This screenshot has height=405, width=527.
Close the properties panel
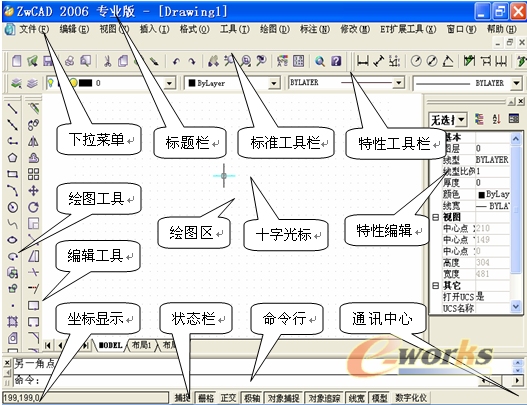(521, 101)
